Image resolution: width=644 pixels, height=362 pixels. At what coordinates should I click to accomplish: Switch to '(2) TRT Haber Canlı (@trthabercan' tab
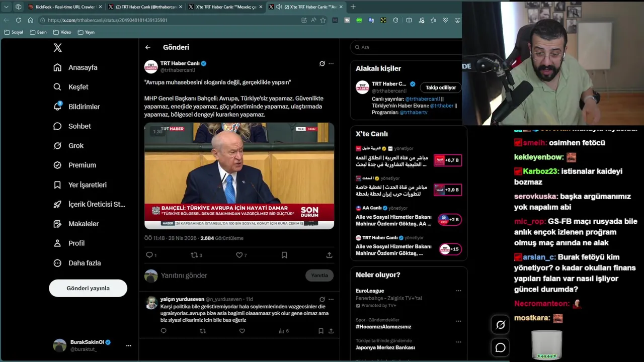tap(145, 7)
